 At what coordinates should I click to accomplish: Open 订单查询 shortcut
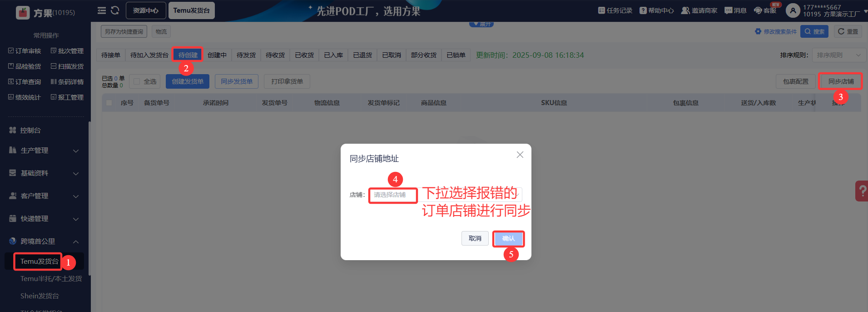[25, 82]
